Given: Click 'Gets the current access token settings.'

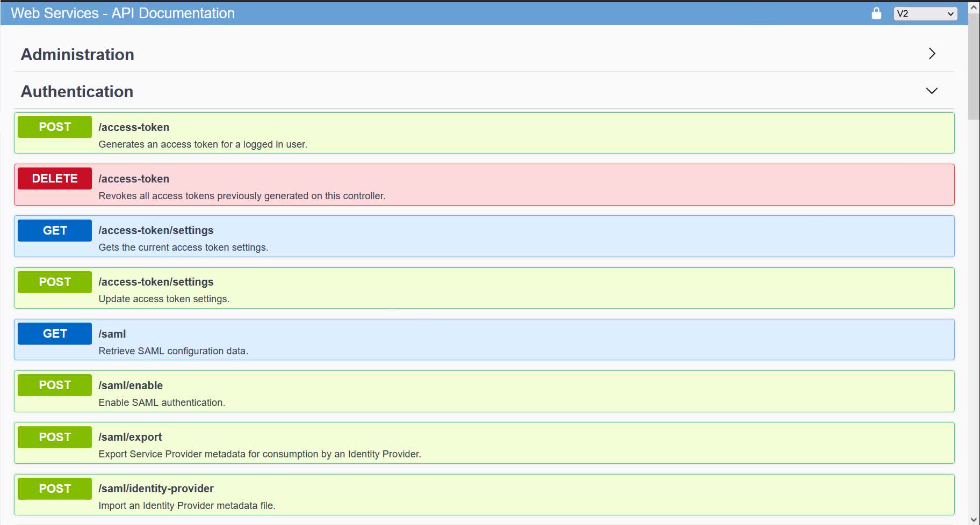Looking at the screenshot, I should point(183,247).
